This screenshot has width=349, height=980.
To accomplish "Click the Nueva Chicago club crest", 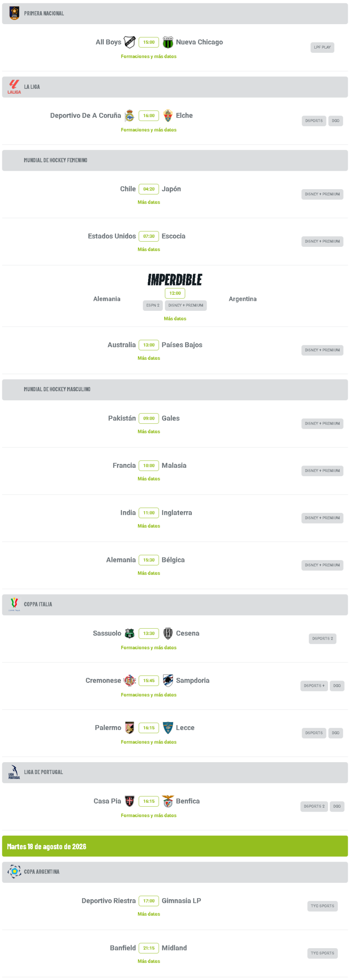I will tap(168, 42).
